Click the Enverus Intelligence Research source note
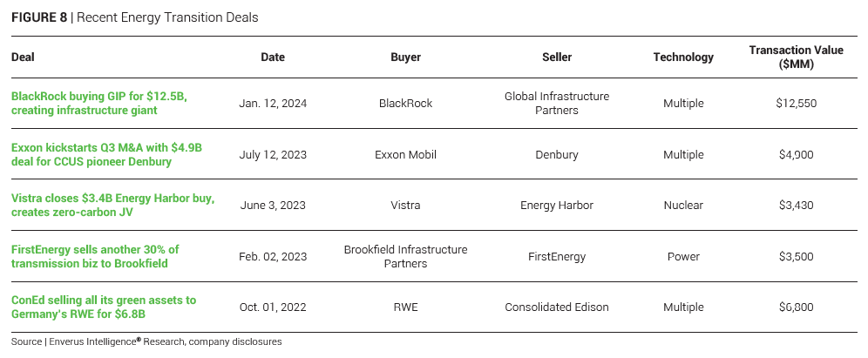Screen dimensions: 868x358 [146, 342]
